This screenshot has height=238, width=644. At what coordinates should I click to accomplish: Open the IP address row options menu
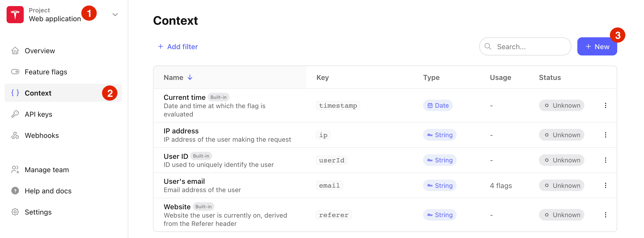point(605,135)
